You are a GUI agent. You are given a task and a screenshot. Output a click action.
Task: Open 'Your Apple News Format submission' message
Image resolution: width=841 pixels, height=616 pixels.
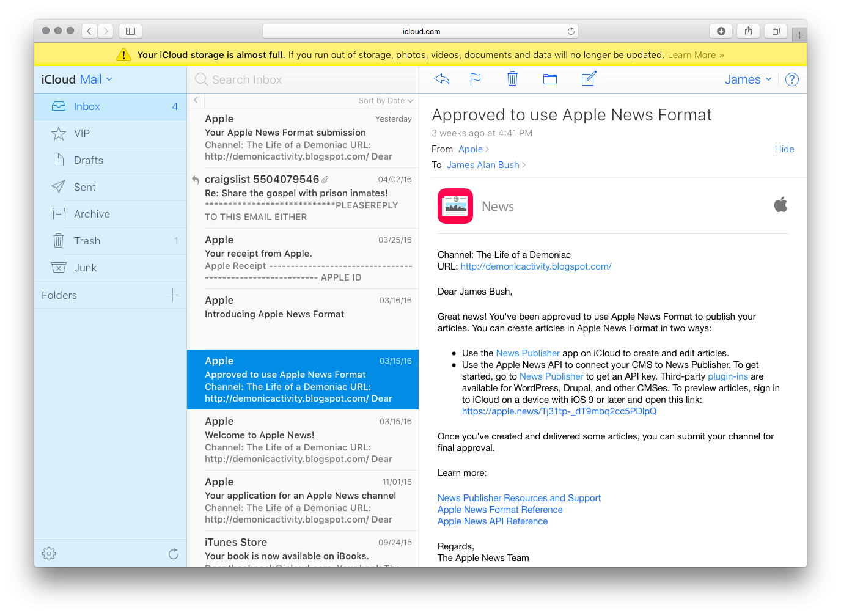coord(303,137)
